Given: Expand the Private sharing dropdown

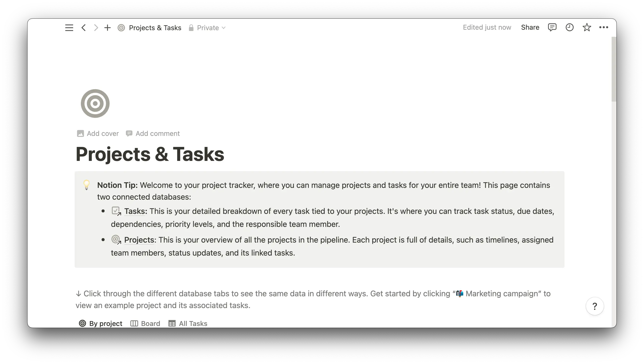Looking at the screenshot, I should pos(211,27).
